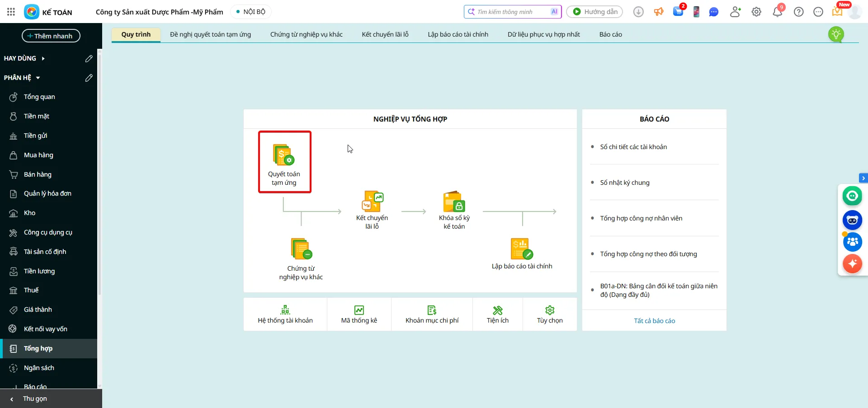Viewport: 868px width, 408px height.
Task: Open Khóa sổ kỳ kế toán icon
Action: tap(454, 202)
